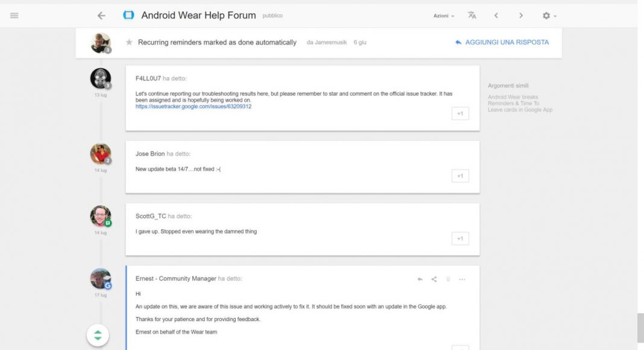Open the hamburger navigation menu

14,16
